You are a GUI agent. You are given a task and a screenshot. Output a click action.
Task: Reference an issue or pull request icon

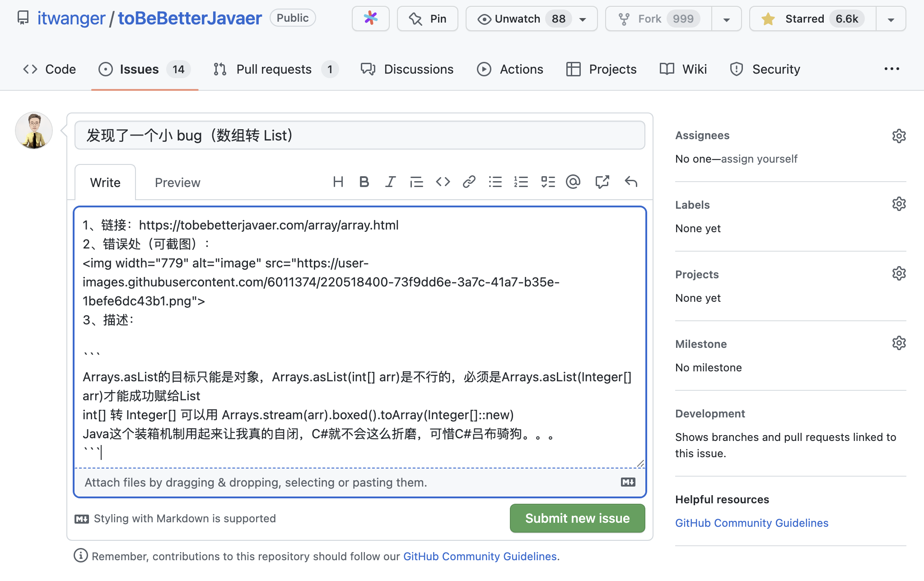tap(602, 182)
